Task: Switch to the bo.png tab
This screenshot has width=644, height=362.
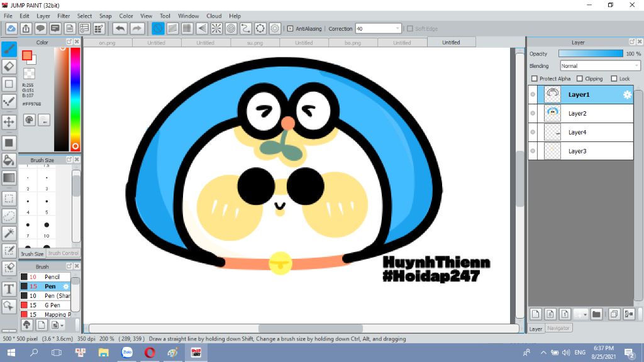Action: (353, 43)
